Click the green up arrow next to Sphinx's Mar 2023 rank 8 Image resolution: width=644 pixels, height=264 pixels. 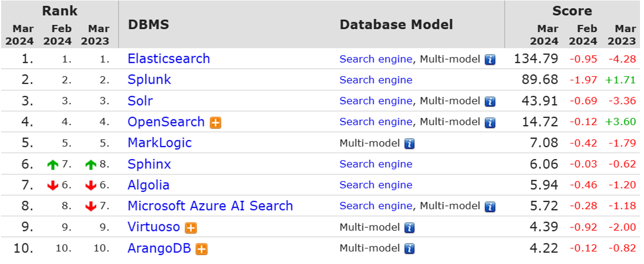91,165
